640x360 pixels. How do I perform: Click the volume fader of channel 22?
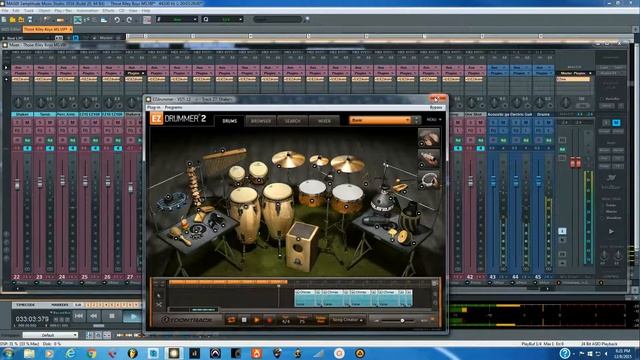coord(17,184)
